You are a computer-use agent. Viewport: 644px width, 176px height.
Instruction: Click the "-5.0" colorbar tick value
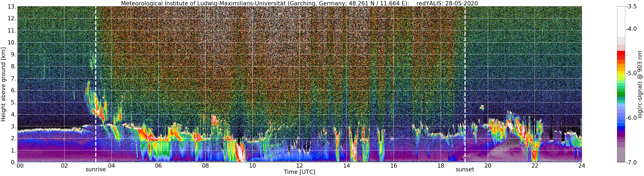(631, 73)
